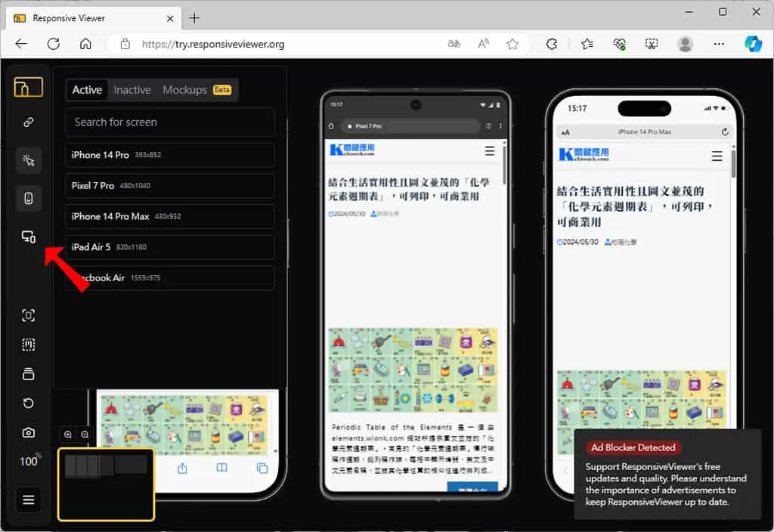Open the hamburger menu in Pixel 7 Pro preview

(x=489, y=150)
